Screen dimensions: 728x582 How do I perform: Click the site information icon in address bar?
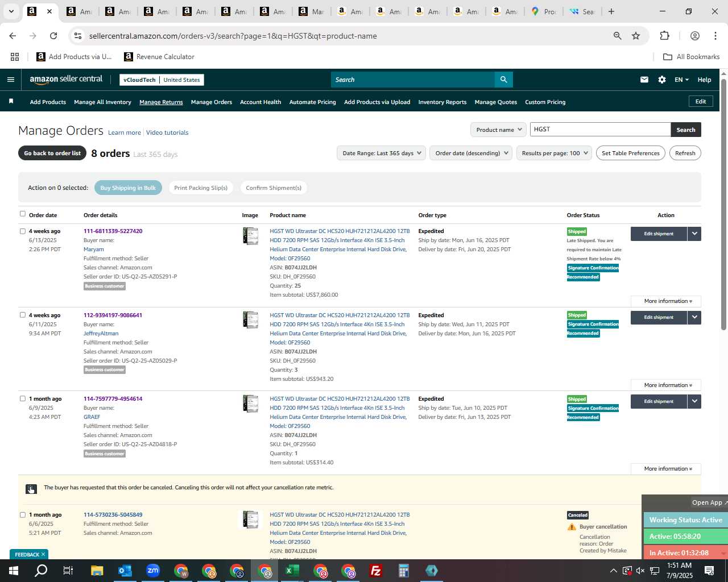[x=78, y=36]
